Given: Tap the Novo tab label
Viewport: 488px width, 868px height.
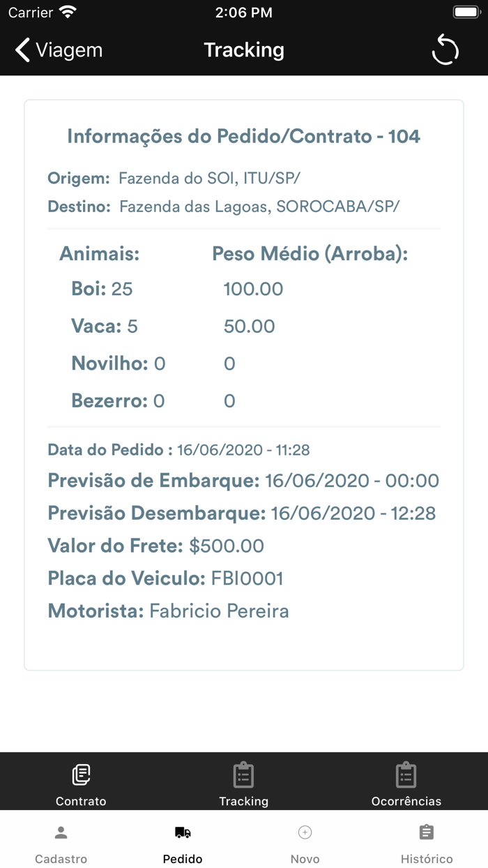Looking at the screenshot, I should pyautogui.click(x=305, y=859).
